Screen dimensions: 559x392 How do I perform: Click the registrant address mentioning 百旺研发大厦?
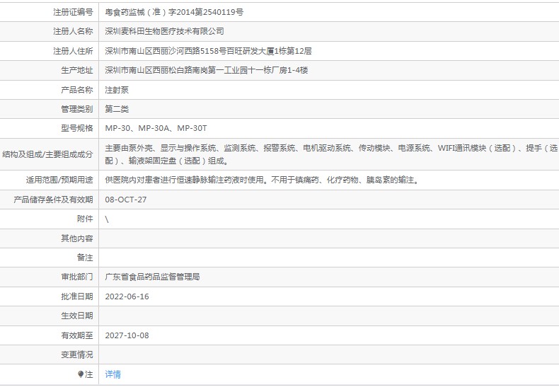[208, 51]
